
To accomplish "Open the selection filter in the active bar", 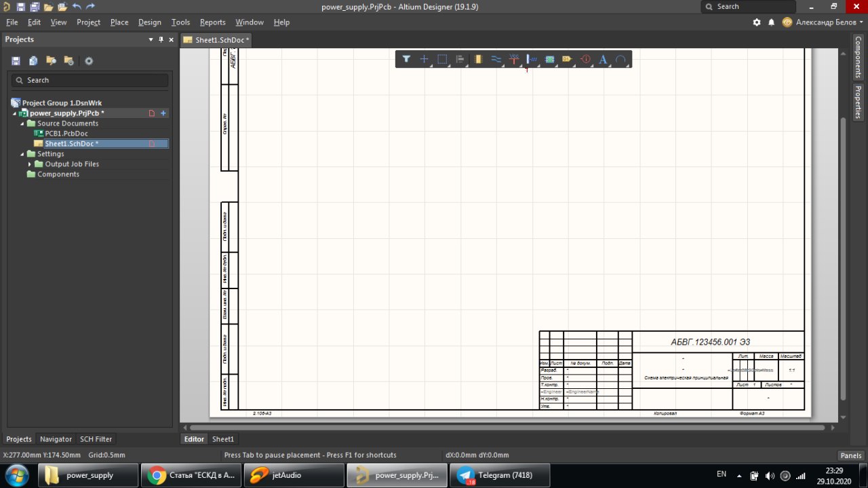I will (406, 59).
